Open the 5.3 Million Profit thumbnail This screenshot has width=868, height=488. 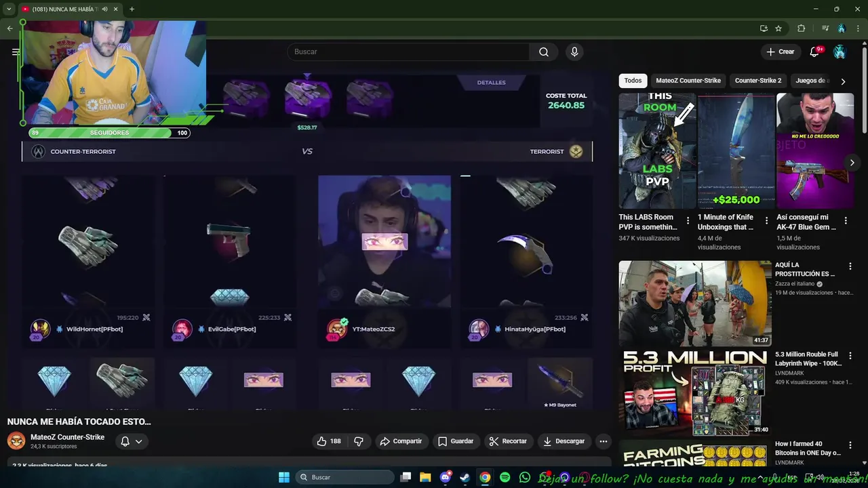click(x=695, y=393)
